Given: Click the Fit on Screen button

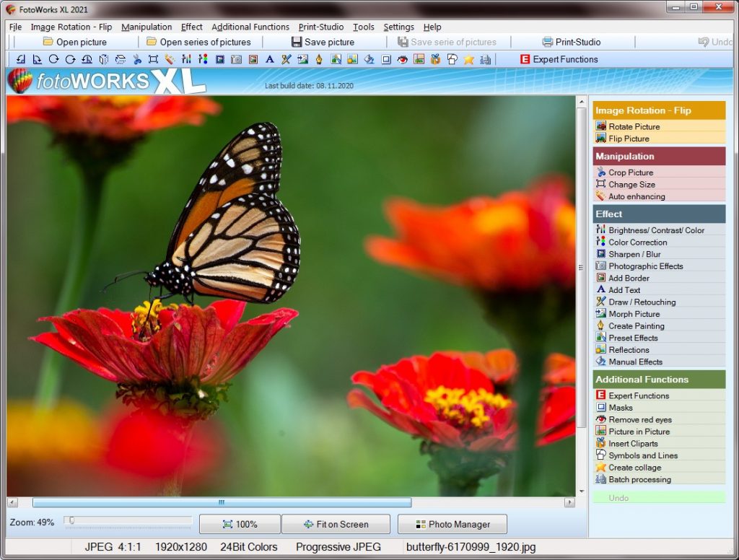Looking at the screenshot, I should point(336,524).
